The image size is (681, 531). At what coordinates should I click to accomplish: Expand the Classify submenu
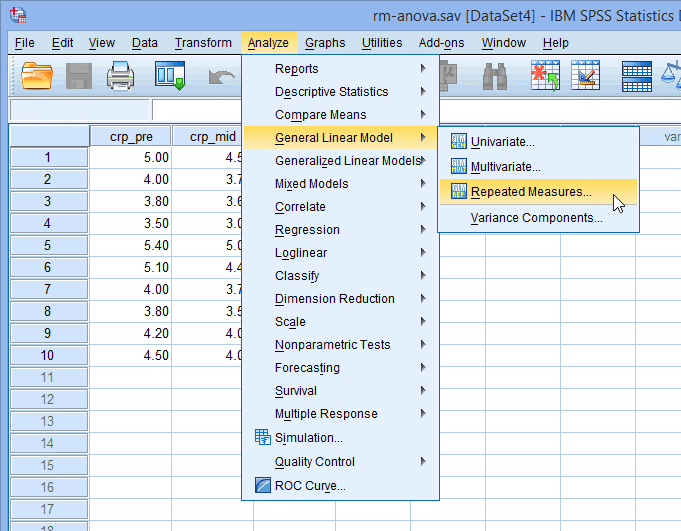(x=340, y=276)
